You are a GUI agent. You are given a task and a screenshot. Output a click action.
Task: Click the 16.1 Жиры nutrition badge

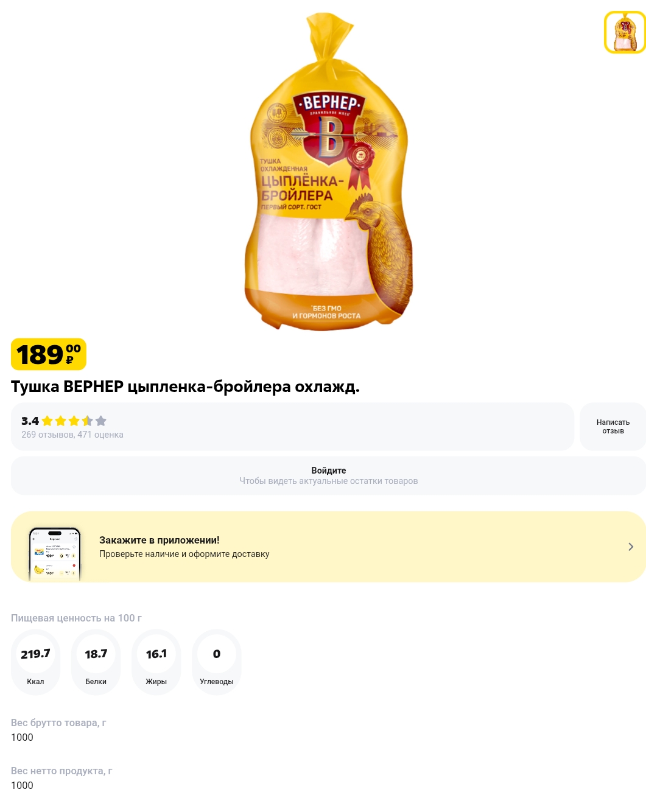[156, 662]
